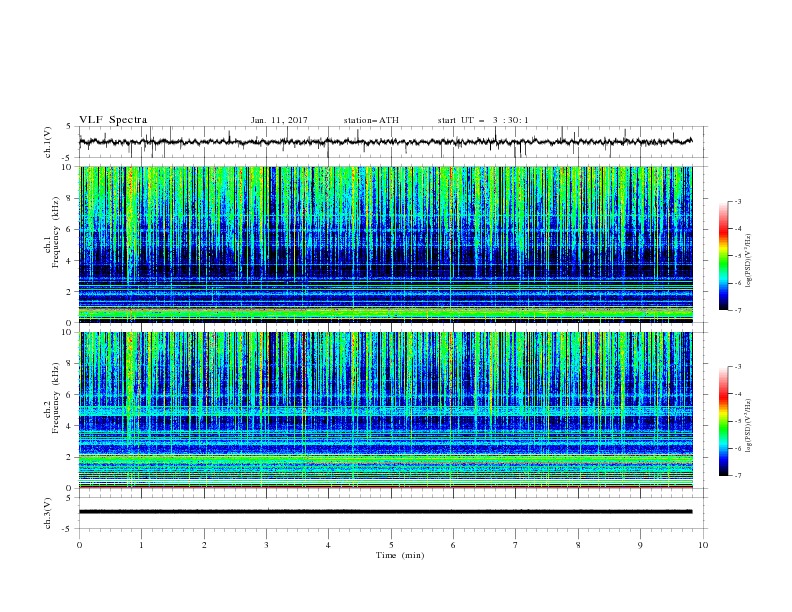Click the "-3" label on upper color bar
Screen dimensions: 792x612
(x=738, y=201)
